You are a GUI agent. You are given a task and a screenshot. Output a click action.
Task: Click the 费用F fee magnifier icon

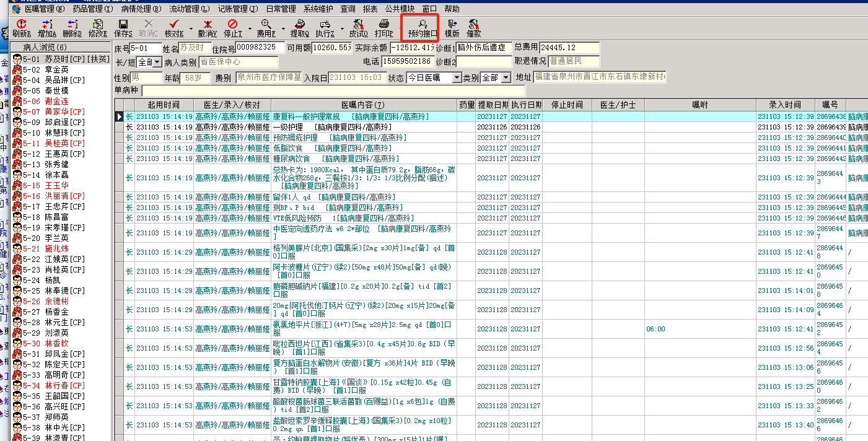pos(266,28)
